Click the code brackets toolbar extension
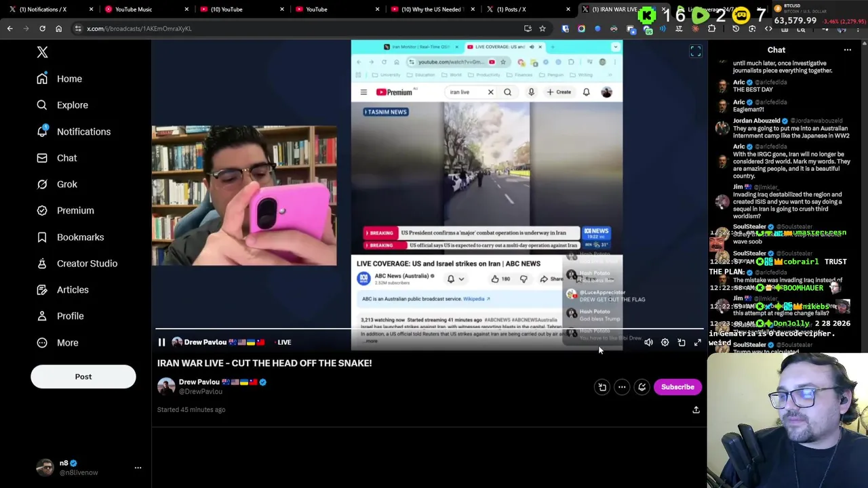This screenshot has width=868, height=488. tap(768, 28)
